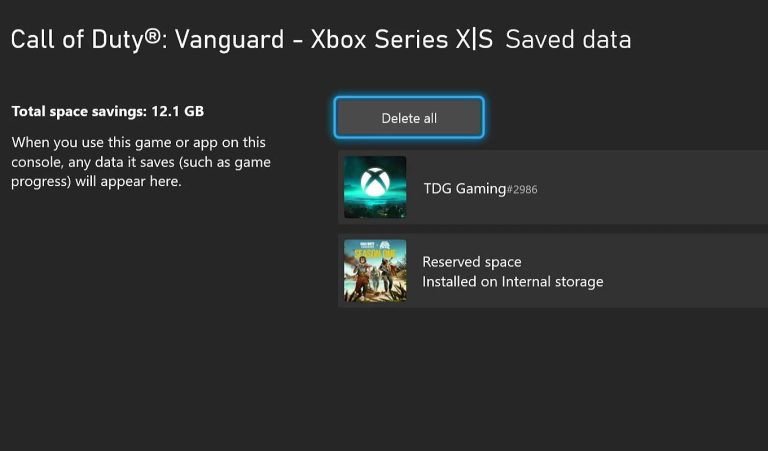This screenshot has height=451, width=768.
Task: Click the Call of Duty logo on thumbnail
Action: click(367, 244)
